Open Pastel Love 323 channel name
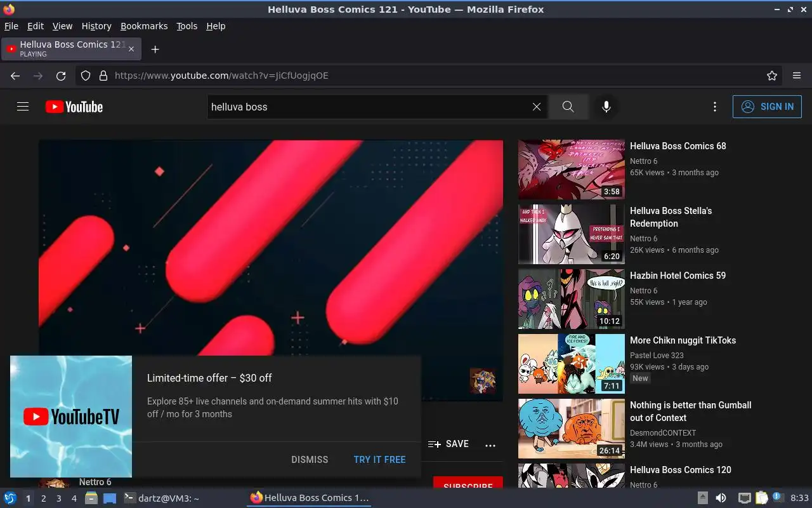This screenshot has height=508, width=812. tap(657, 356)
